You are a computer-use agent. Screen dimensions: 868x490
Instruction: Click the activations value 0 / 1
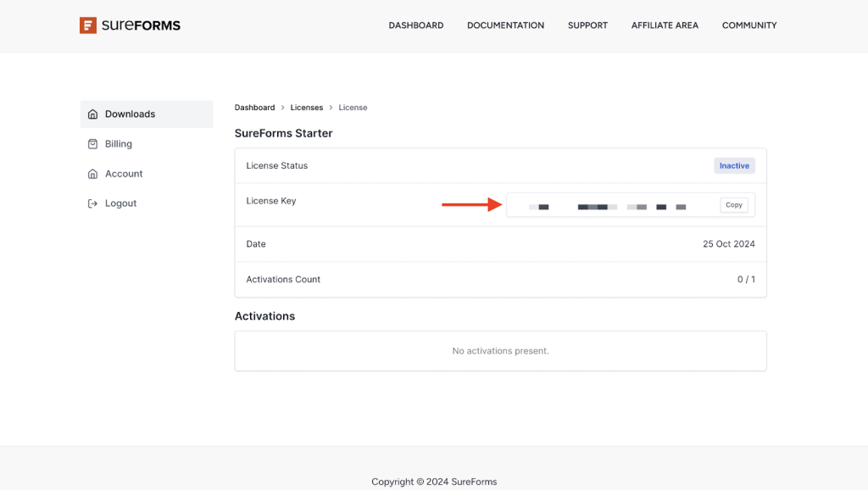(x=746, y=280)
